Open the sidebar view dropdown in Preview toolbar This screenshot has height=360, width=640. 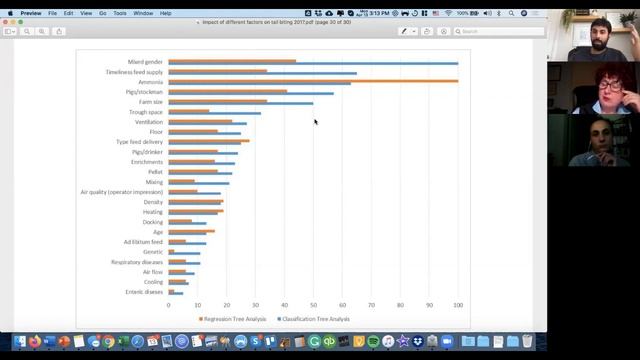(x=10, y=31)
